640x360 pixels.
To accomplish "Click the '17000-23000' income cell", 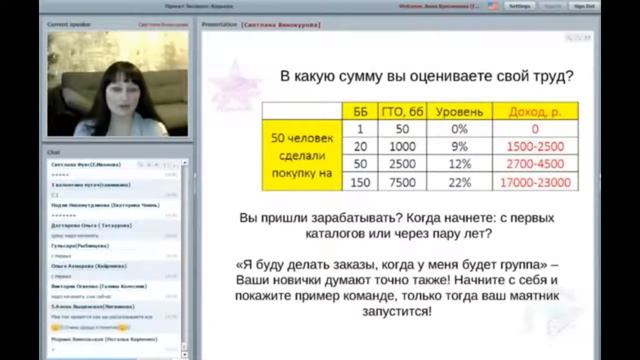I will tap(535, 182).
